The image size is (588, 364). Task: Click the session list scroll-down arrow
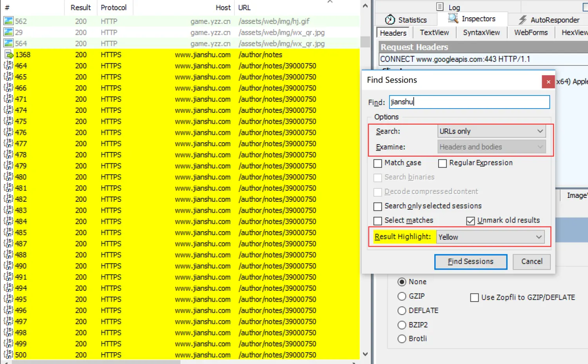[x=365, y=354]
